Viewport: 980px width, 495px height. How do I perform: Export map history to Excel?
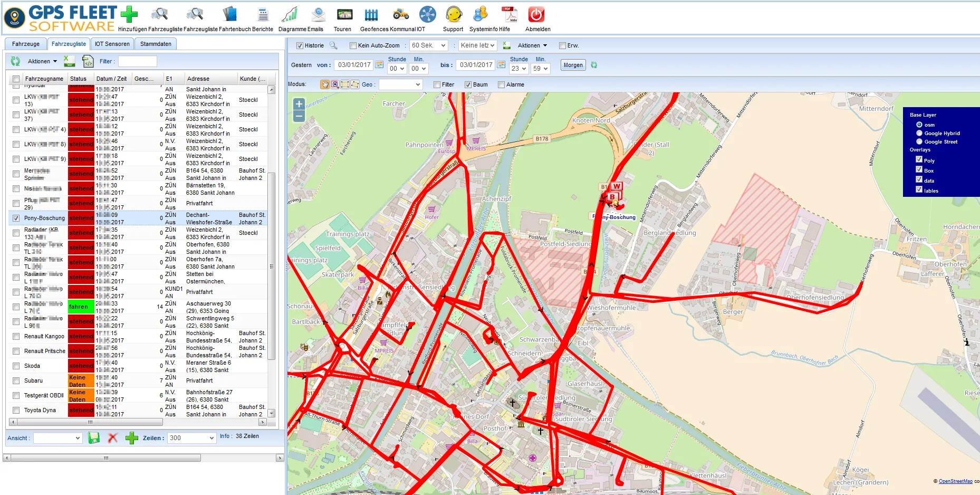(x=506, y=45)
